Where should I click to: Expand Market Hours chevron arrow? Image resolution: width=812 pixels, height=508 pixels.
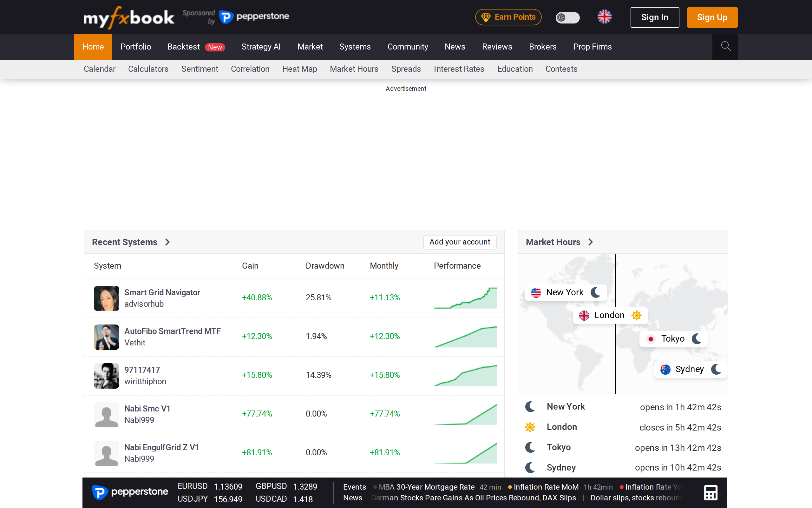click(591, 242)
